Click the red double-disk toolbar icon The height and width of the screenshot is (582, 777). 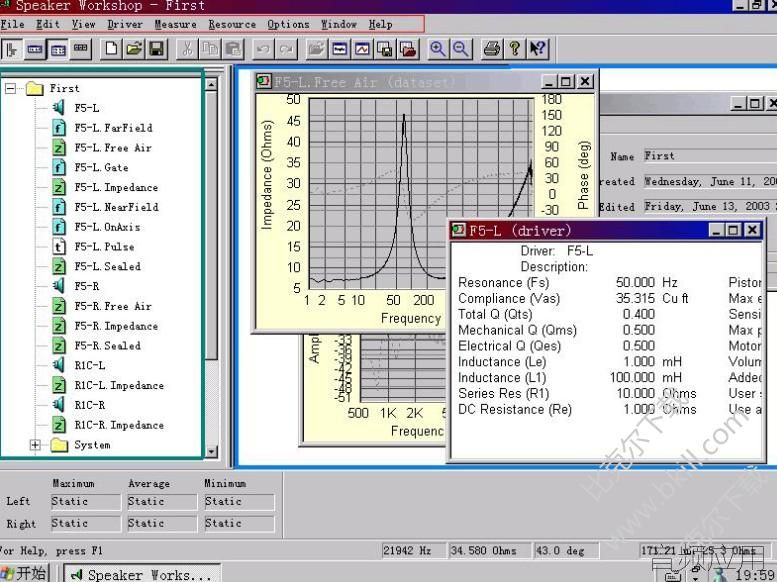tap(408, 49)
